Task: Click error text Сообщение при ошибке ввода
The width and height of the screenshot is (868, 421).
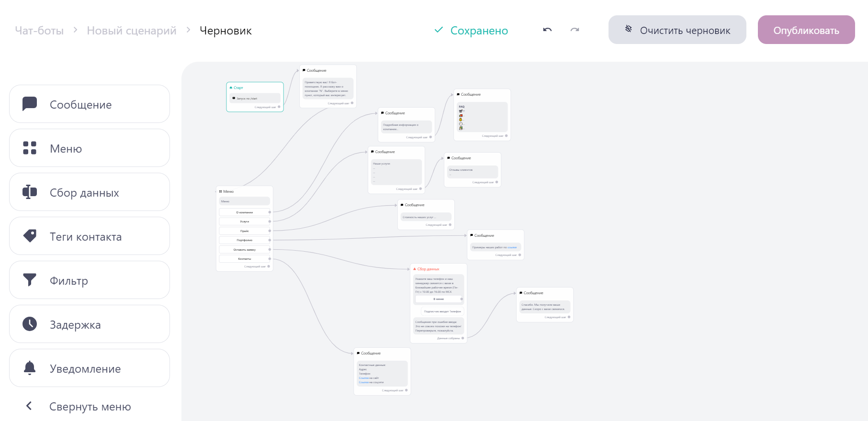Action: click(x=438, y=326)
